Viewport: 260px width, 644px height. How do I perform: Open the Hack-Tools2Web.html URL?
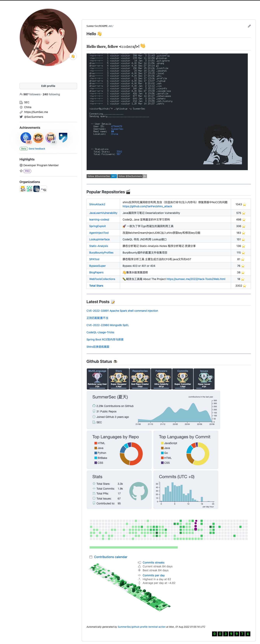click(196, 279)
